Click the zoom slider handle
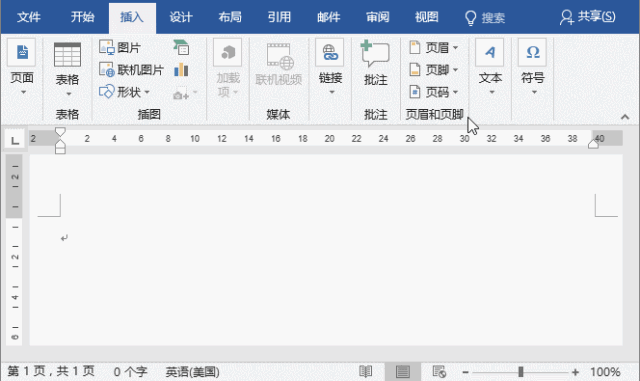Viewport: 640px width, 381px height. point(520,372)
